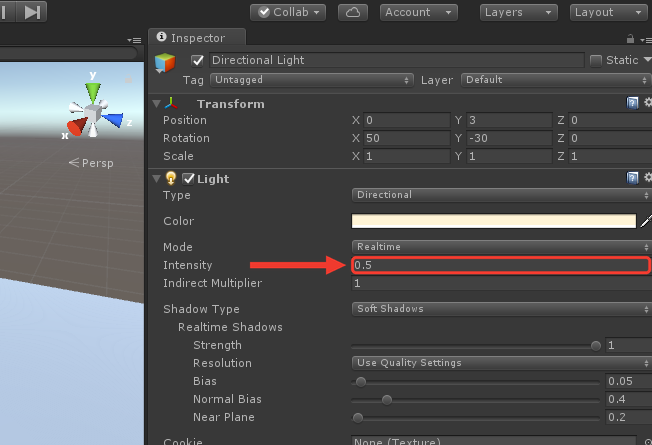Screen dimensions: 652x445
Task: Open the Layer dropdown showing Default
Action: pos(556,80)
